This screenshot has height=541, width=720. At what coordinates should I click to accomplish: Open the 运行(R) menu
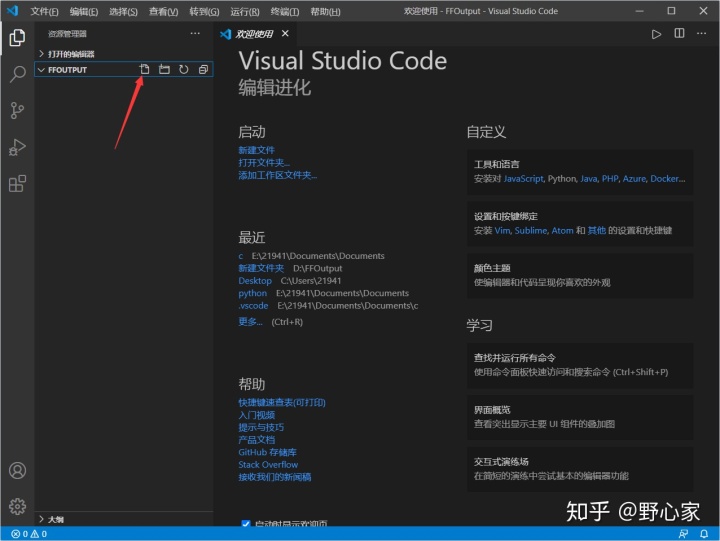point(245,11)
